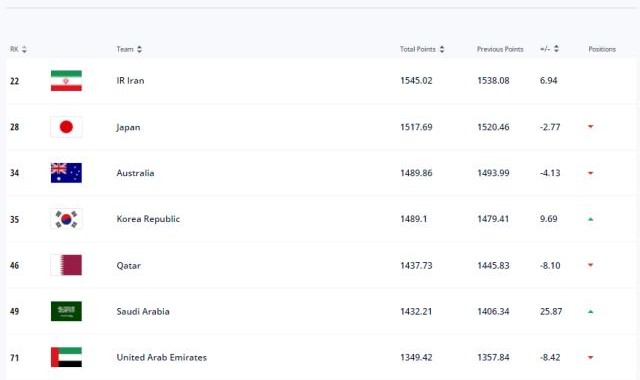Image resolution: width=640 pixels, height=380 pixels.
Task: Click the Positions column header
Action: pyautogui.click(x=602, y=49)
